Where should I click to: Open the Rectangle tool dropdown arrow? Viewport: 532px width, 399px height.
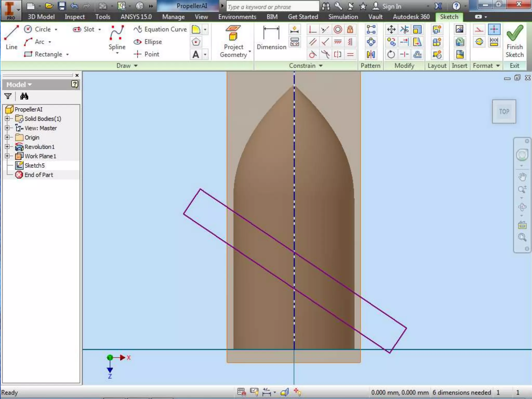[x=67, y=55]
